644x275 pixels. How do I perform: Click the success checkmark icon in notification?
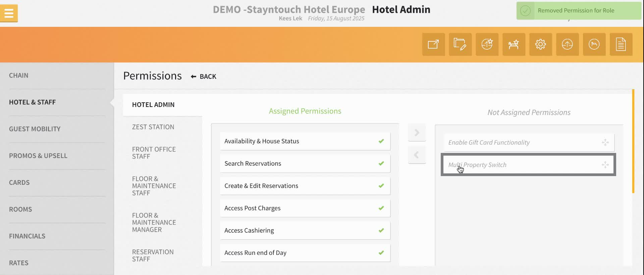pos(525,11)
